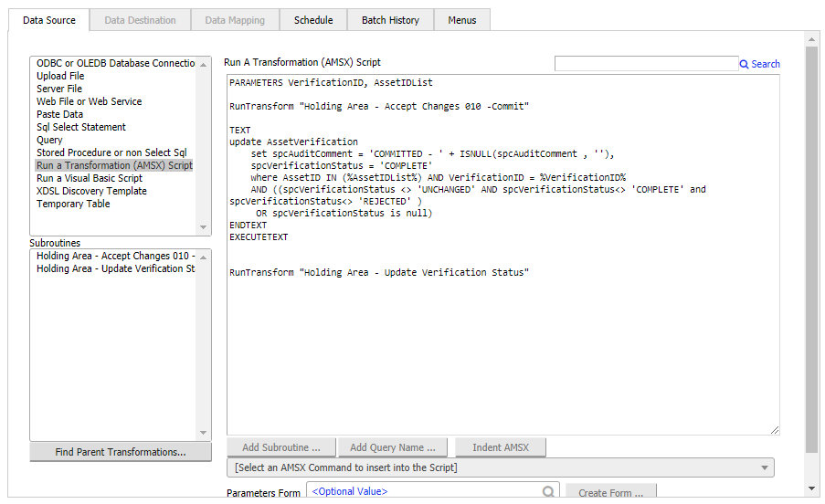Screen dimensions: 825x504
Task: Click the Parameters Form lookup magnifier icon
Action: [548, 491]
